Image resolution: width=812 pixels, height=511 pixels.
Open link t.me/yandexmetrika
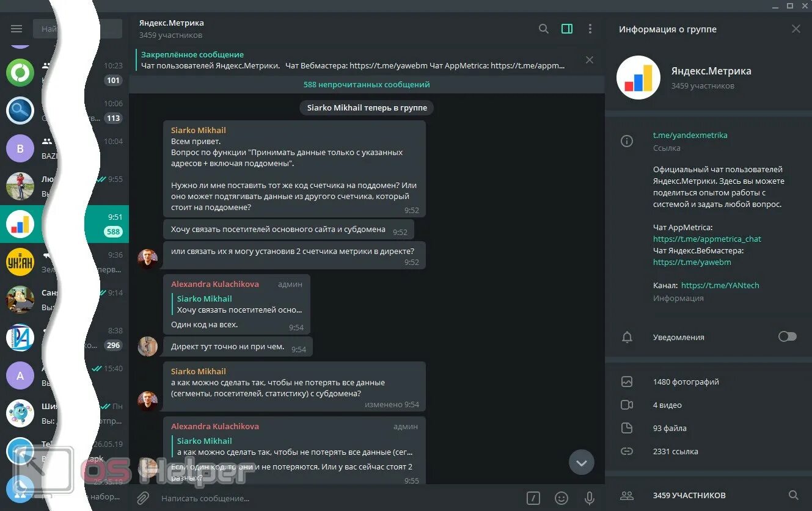coord(690,135)
